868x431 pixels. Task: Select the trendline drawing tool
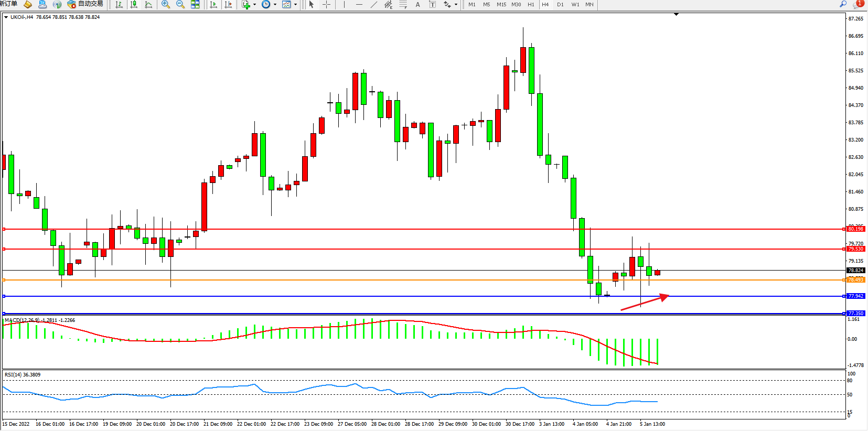pos(373,4)
